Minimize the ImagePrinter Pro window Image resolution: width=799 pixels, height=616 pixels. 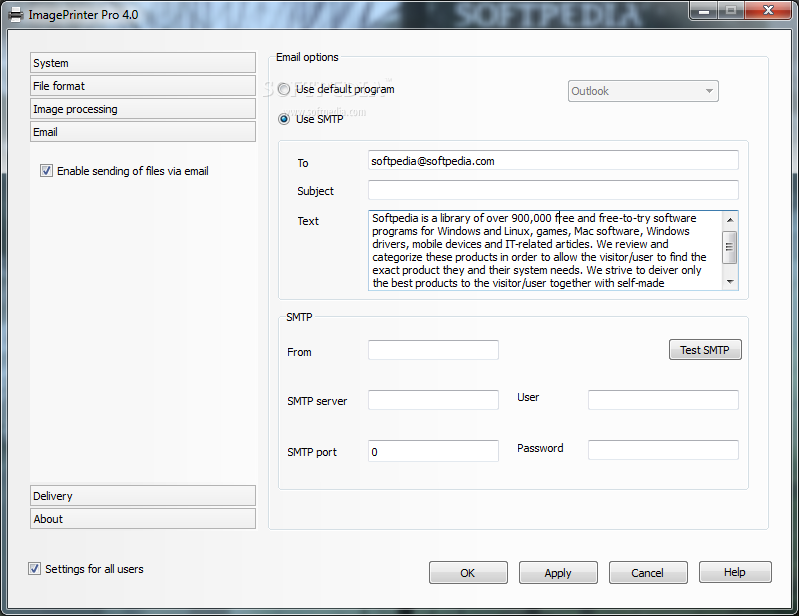[x=704, y=11]
